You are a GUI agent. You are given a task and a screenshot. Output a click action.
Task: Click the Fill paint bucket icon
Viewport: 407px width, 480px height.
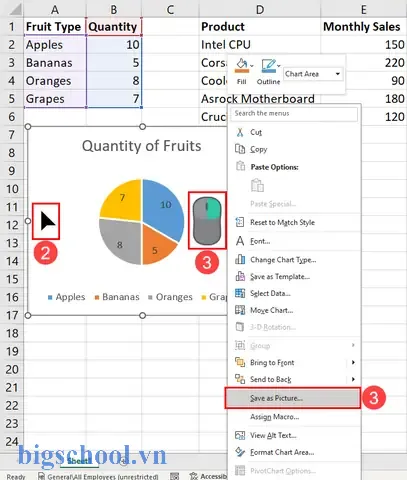point(242,66)
